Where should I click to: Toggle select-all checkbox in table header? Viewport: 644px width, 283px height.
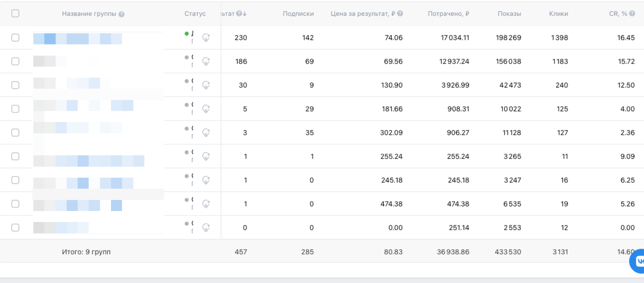coord(15,14)
